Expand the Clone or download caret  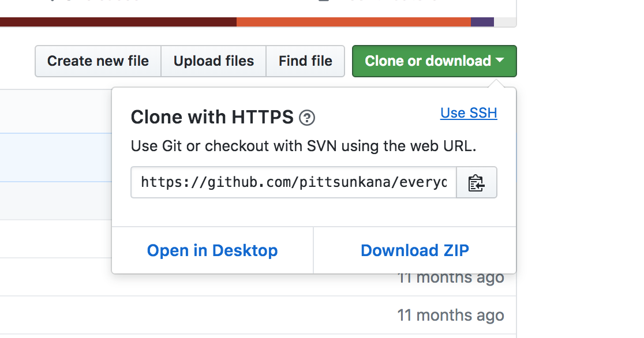pyautogui.click(x=500, y=61)
